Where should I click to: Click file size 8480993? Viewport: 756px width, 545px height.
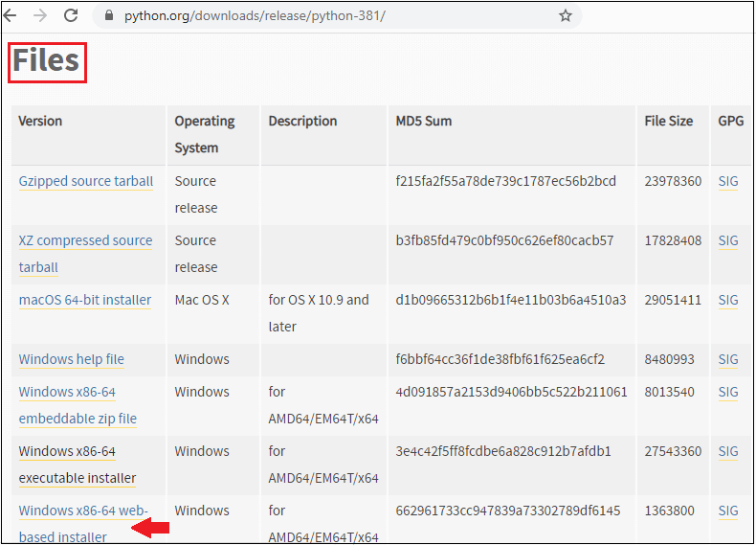(669, 359)
